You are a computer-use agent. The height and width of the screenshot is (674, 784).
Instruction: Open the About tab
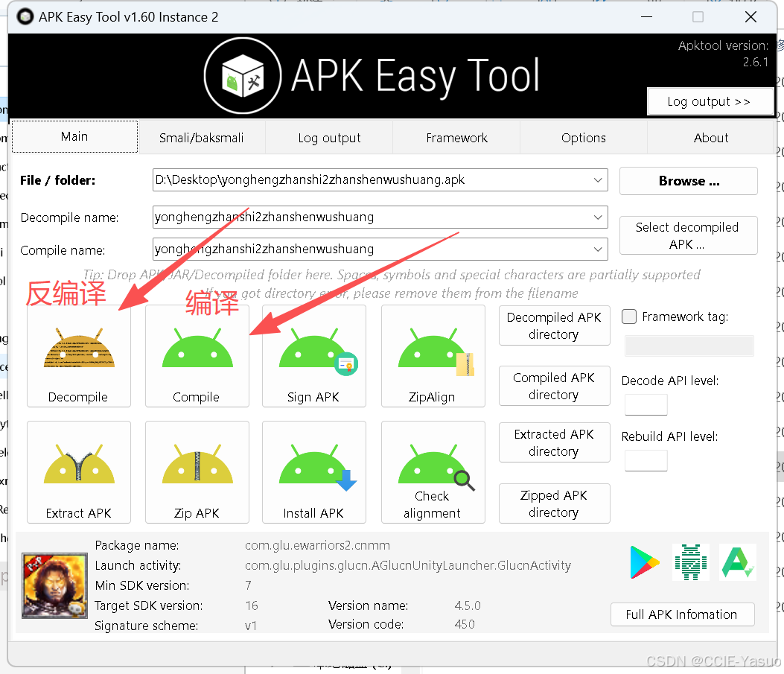click(710, 138)
